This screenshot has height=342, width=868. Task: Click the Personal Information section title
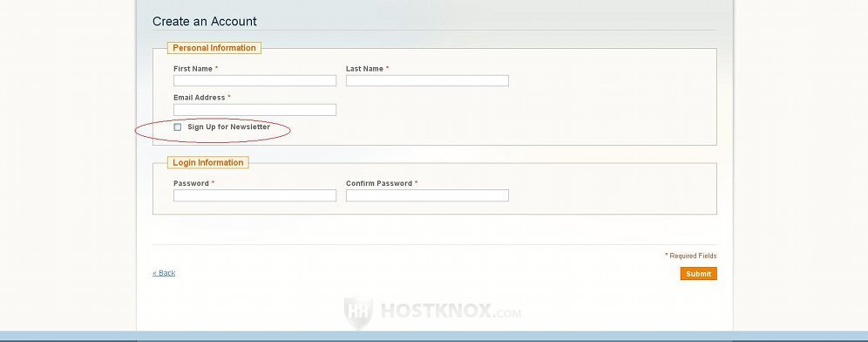(x=214, y=48)
